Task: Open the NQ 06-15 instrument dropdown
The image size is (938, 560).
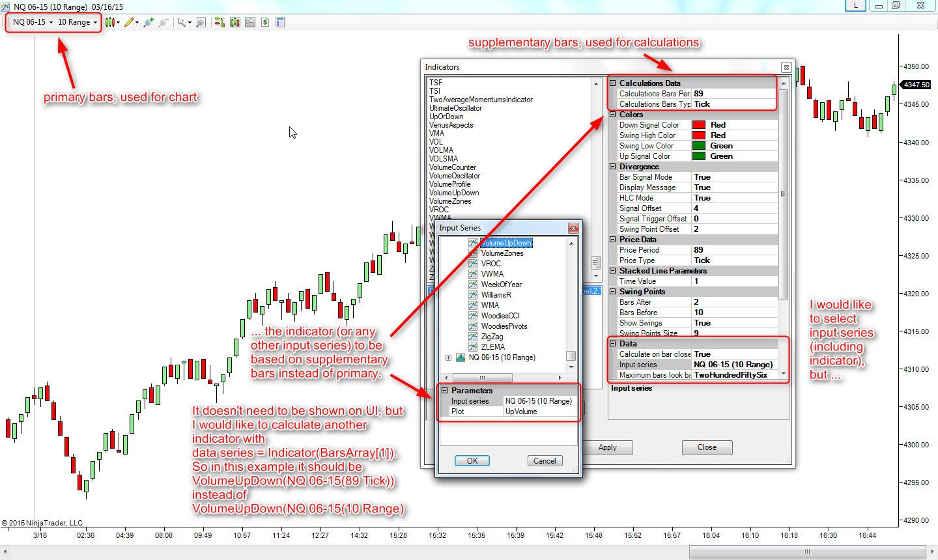Action: [33, 22]
